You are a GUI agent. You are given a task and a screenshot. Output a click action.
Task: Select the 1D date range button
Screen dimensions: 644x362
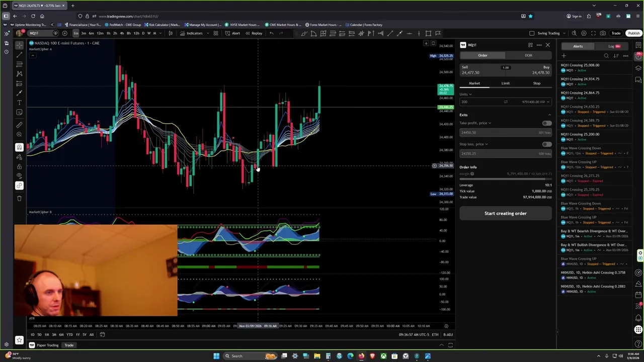[32, 334]
